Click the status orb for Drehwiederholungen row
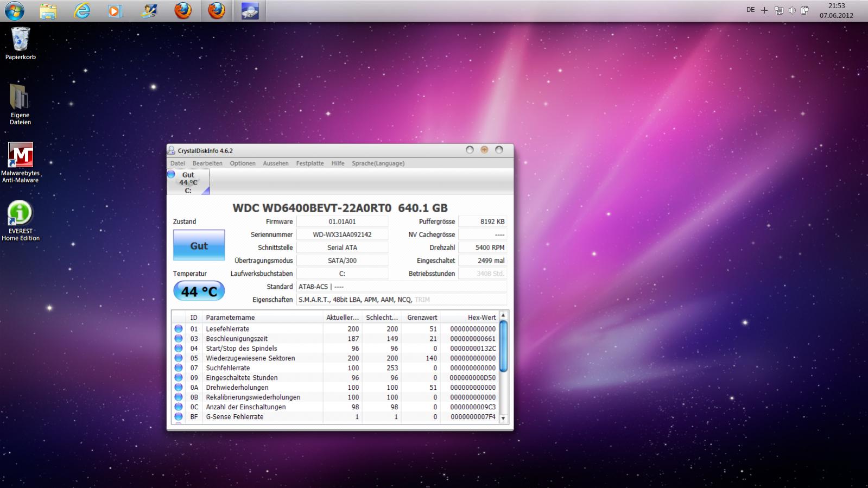Image resolution: width=868 pixels, height=488 pixels. click(x=179, y=388)
